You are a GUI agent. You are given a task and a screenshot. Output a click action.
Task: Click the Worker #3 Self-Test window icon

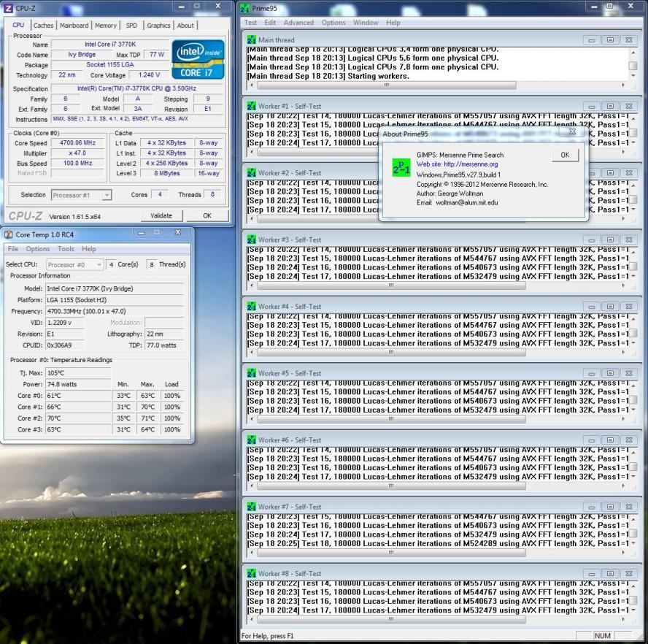(x=251, y=240)
